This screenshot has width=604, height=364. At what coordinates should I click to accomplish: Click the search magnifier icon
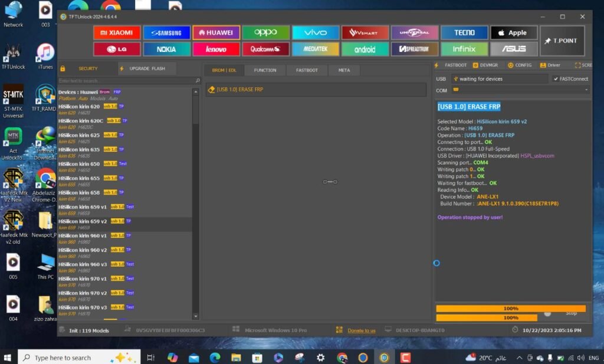[x=198, y=80]
